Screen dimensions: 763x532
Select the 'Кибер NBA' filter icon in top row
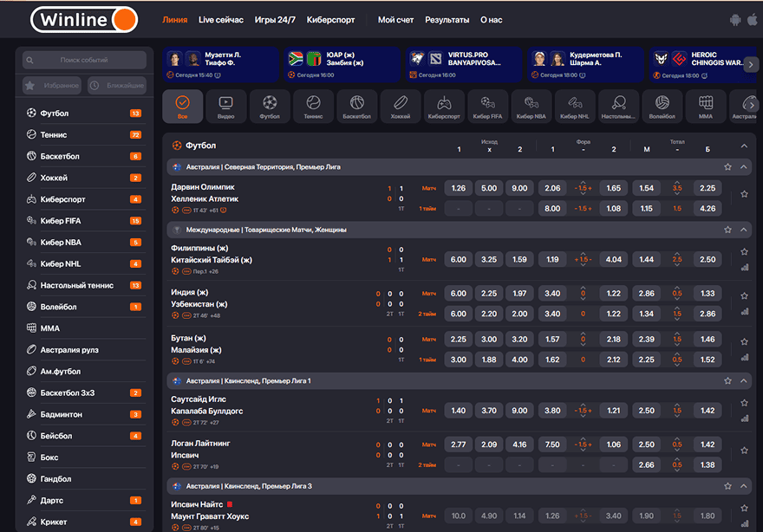[531, 107]
